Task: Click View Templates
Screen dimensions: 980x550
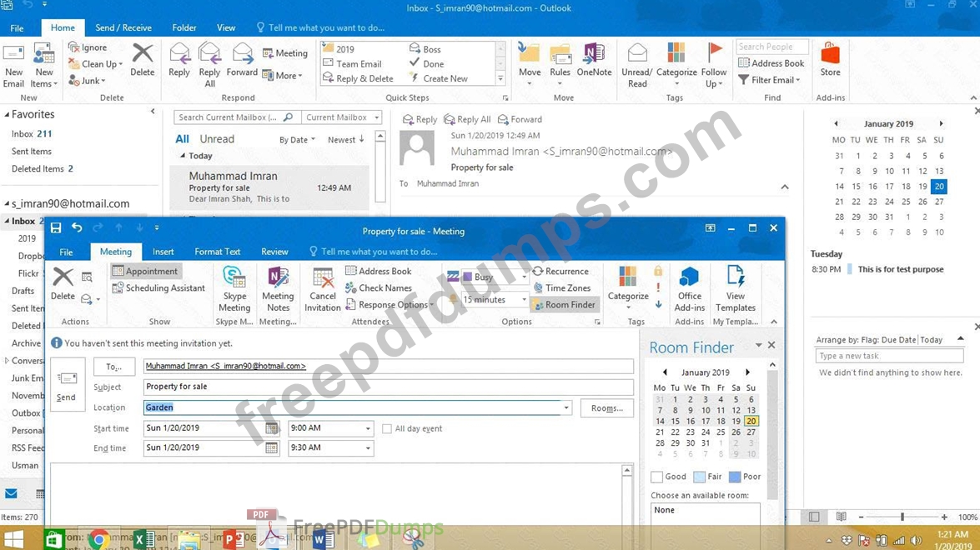Action: coord(736,288)
